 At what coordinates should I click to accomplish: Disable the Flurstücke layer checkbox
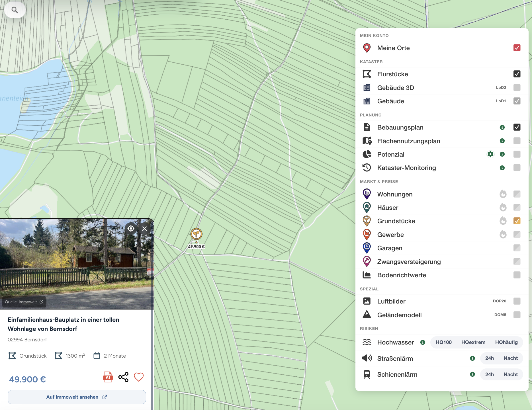pyautogui.click(x=517, y=74)
